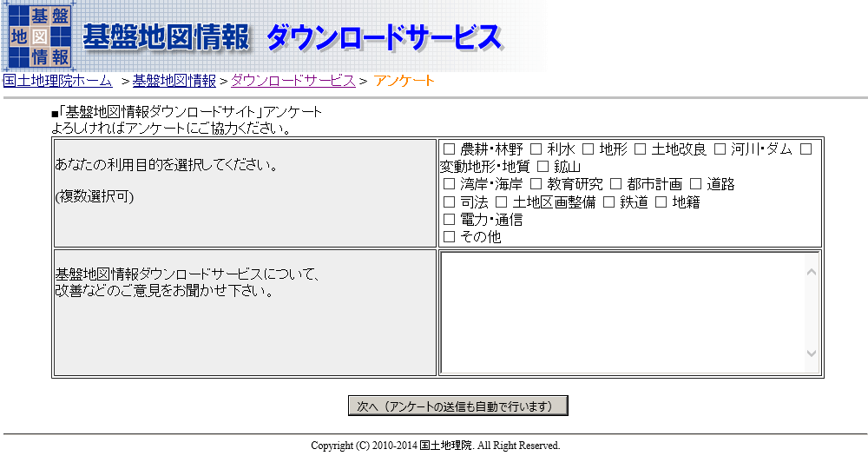Check the 利水 checkbox
Image resolution: width=868 pixels, height=469 pixels.
coord(536,149)
